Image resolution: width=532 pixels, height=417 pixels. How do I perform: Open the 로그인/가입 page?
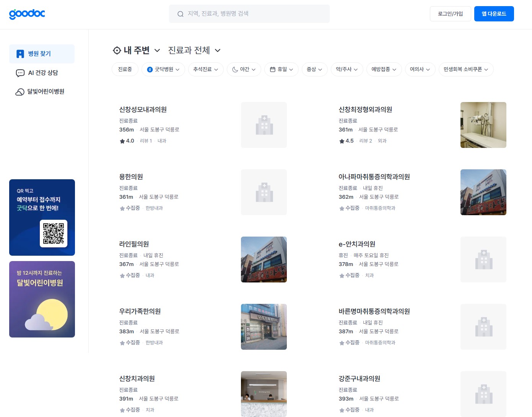[450, 14]
